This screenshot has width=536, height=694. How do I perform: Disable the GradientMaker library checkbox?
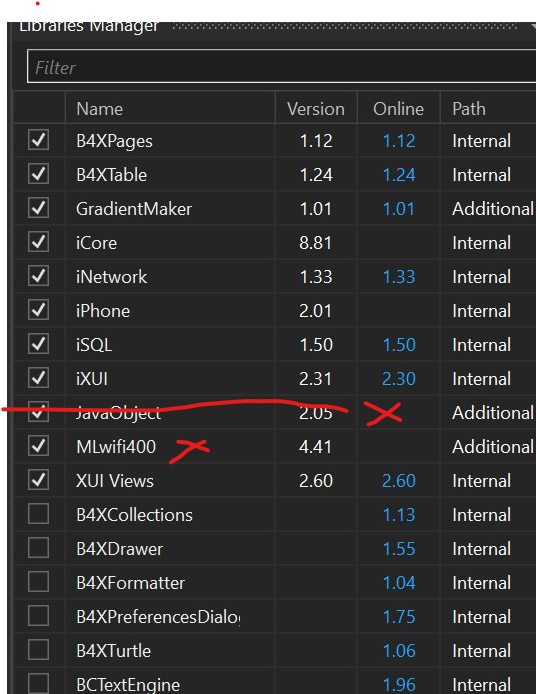pos(39,208)
